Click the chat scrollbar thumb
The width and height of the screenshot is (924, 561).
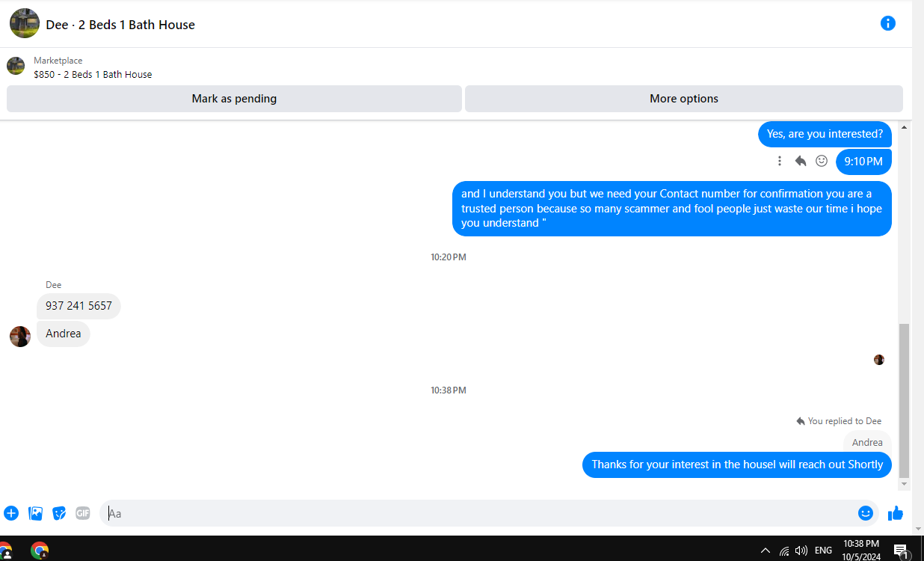pyautogui.click(x=904, y=401)
